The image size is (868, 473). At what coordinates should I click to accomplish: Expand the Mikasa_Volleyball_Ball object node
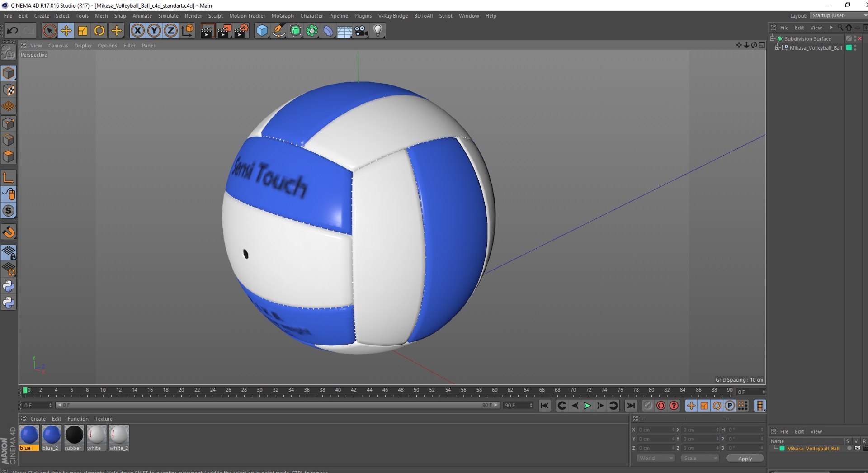point(778,47)
